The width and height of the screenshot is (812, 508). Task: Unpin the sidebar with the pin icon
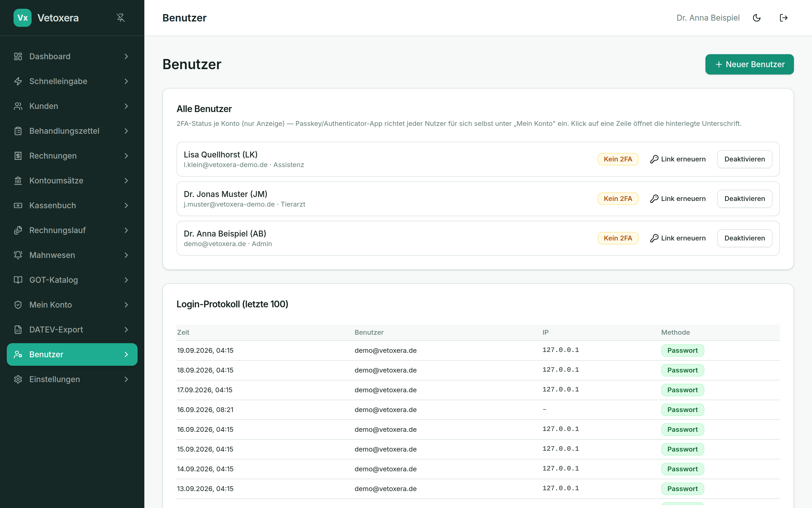point(121,18)
